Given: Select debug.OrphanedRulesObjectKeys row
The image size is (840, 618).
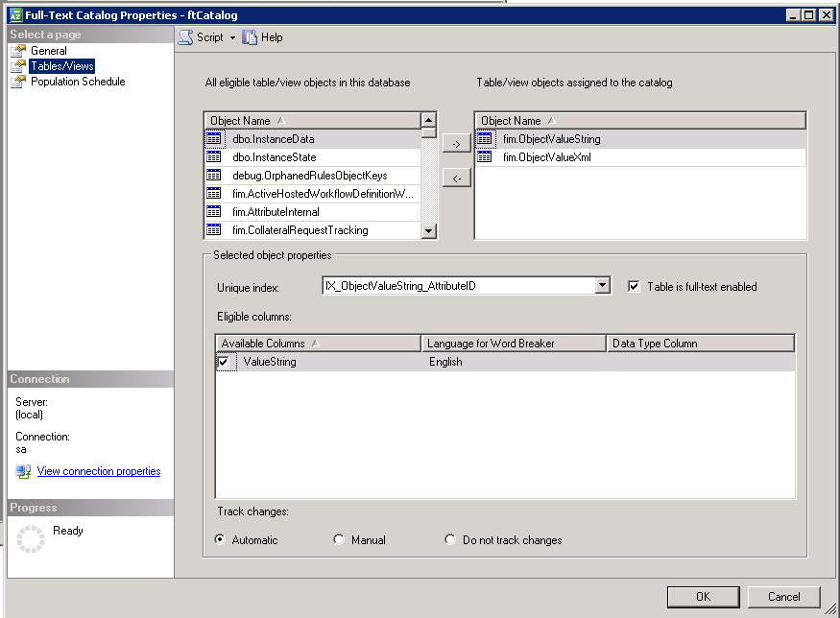Looking at the screenshot, I should [x=312, y=176].
